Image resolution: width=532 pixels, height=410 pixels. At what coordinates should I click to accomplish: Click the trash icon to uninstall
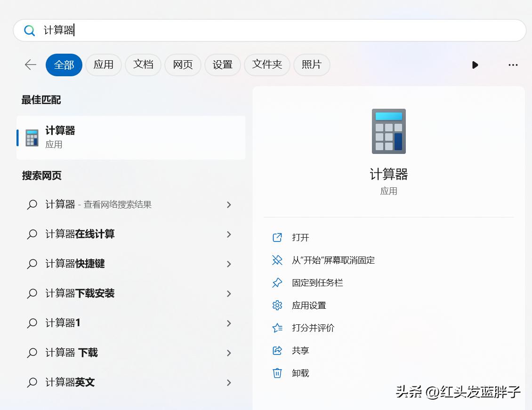277,373
